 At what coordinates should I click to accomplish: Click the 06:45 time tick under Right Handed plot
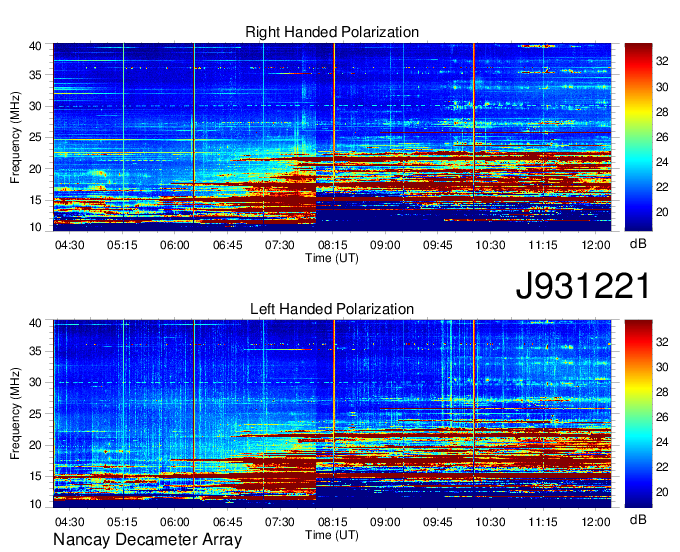(x=227, y=245)
